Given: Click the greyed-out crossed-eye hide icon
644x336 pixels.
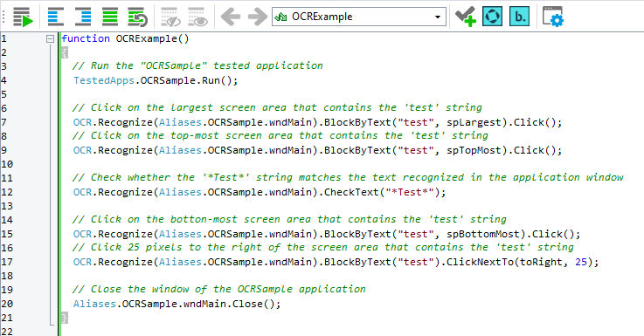Looking at the screenshot, I should (x=170, y=17).
